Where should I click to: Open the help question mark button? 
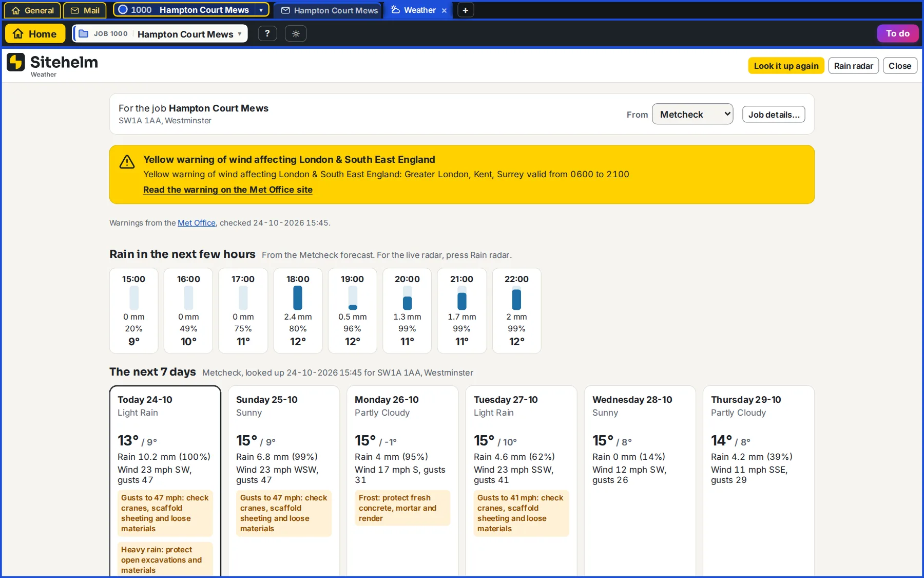click(267, 34)
